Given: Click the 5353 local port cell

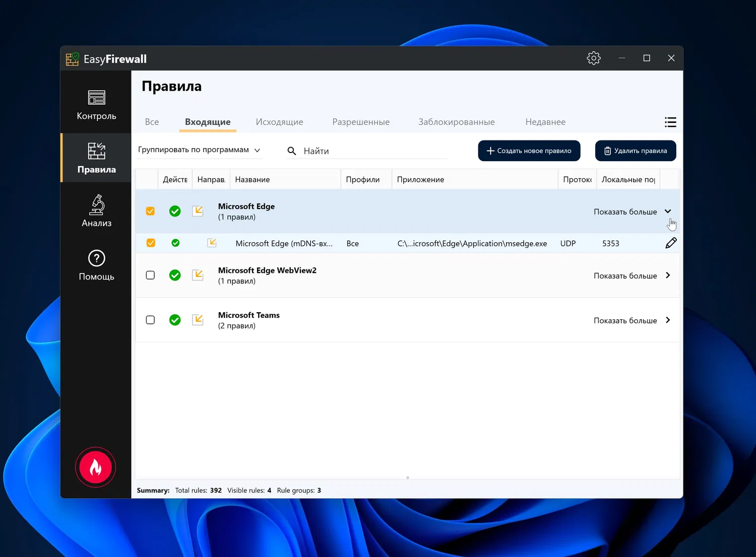Looking at the screenshot, I should click(611, 243).
